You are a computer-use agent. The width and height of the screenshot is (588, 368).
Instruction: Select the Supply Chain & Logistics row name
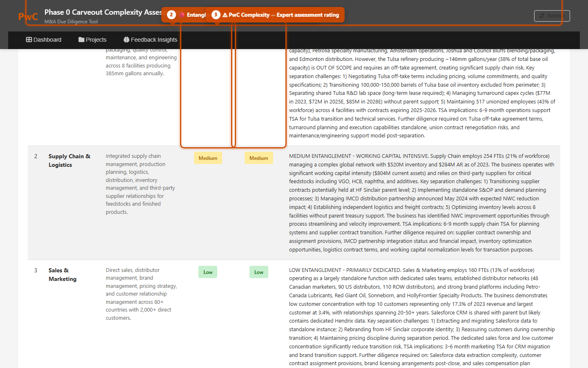click(x=69, y=161)
